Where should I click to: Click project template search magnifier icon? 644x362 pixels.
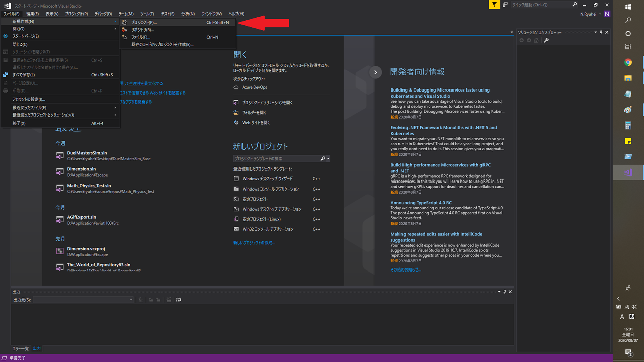point(323,158)
